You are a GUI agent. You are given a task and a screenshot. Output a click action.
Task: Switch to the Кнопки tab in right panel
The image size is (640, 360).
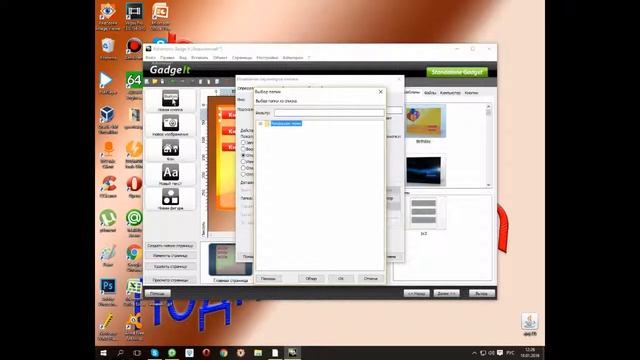click(471, 93)
